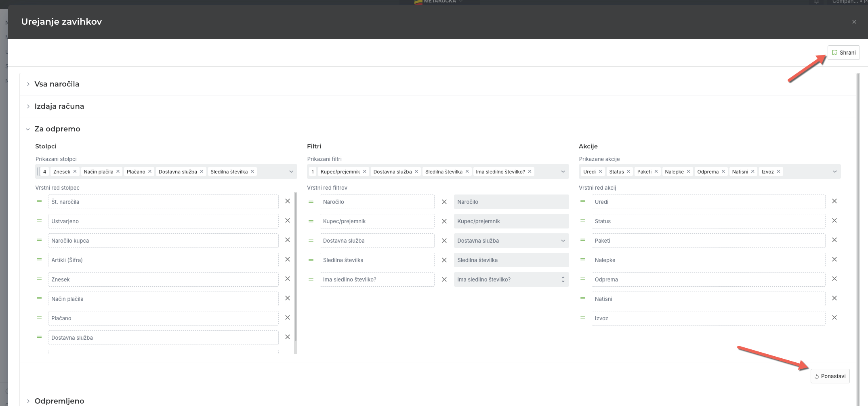Remove the Izvoz action row
This screenshot has width=868, height=406.
pyautogui.click(x=834, y=318)
